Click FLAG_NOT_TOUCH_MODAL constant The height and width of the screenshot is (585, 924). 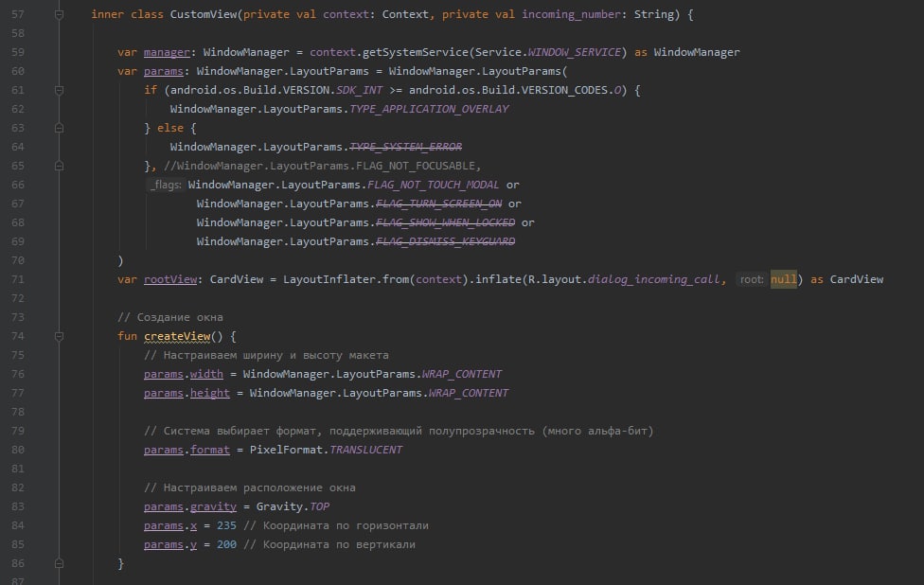(x=434, y=185)
